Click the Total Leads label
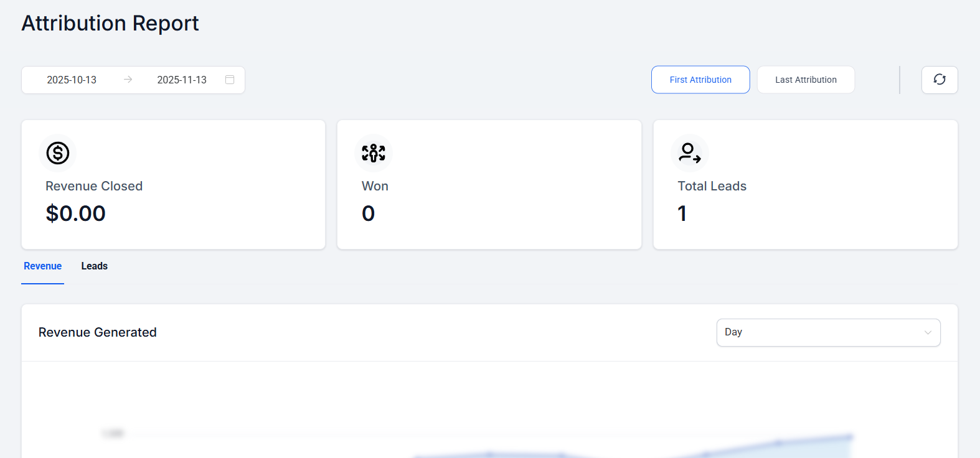 pos(712,186)
